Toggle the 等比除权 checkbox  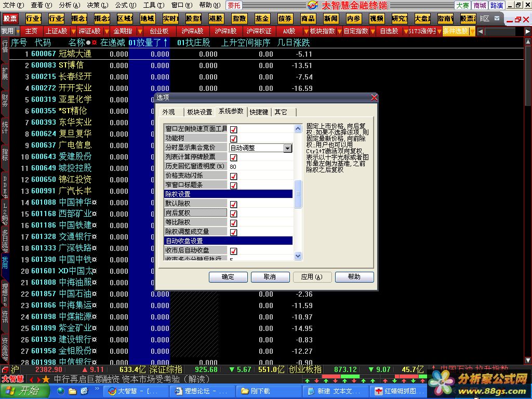pos(233,222)
